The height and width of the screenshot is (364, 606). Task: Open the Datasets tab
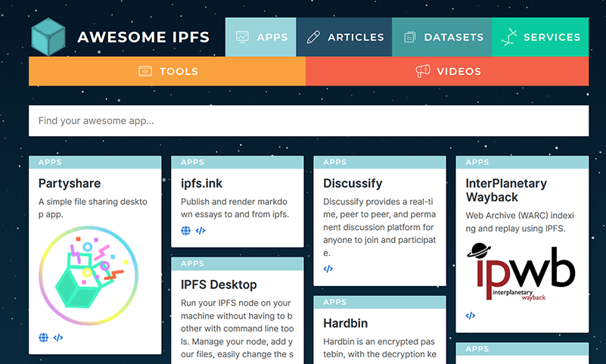pos(442,37)
